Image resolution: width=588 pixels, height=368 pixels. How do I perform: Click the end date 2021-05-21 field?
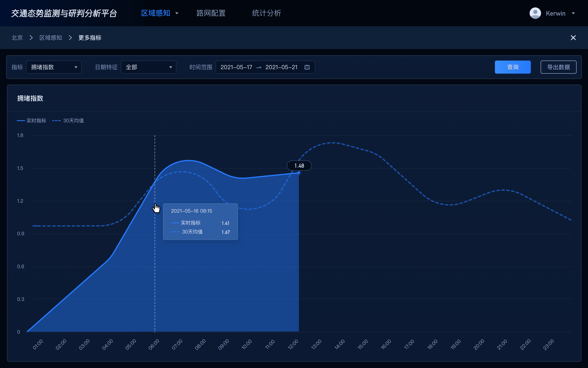tap(281, 67)
